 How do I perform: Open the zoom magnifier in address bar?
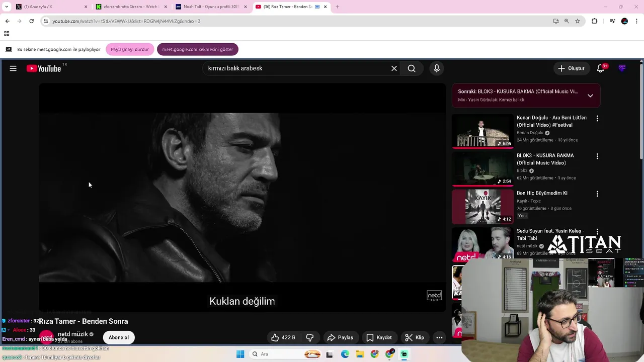567,21
